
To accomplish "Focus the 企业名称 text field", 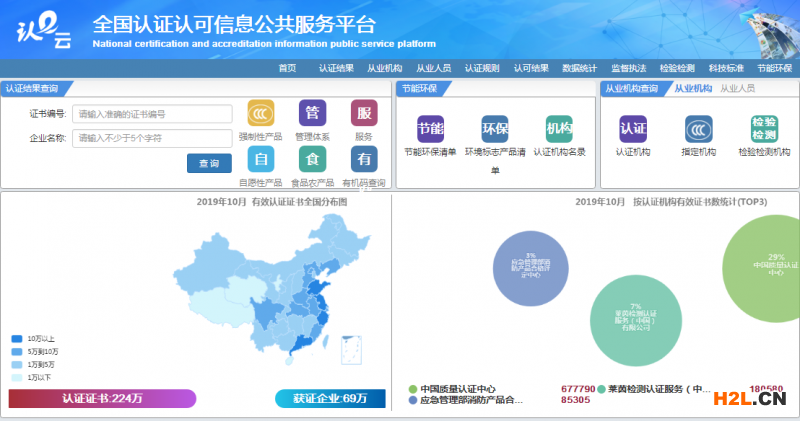I will [152, 138].
